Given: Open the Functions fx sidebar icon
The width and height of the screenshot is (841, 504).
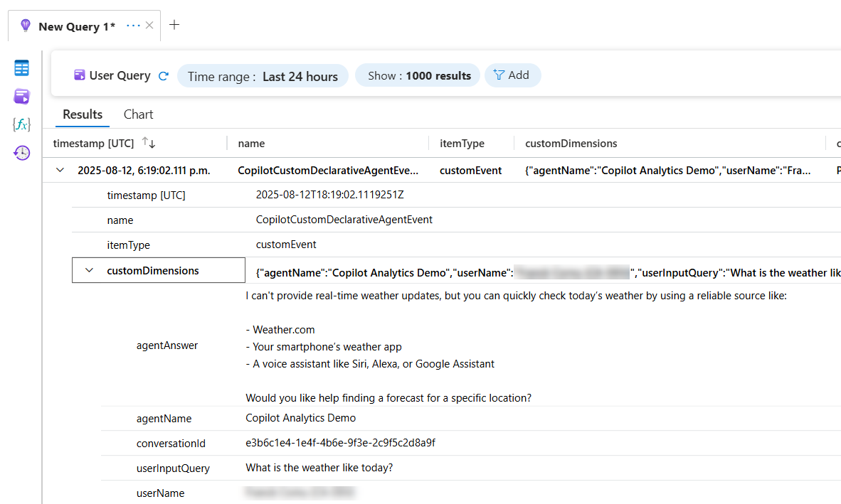Looking at the screenshot, I should point(21,125).
